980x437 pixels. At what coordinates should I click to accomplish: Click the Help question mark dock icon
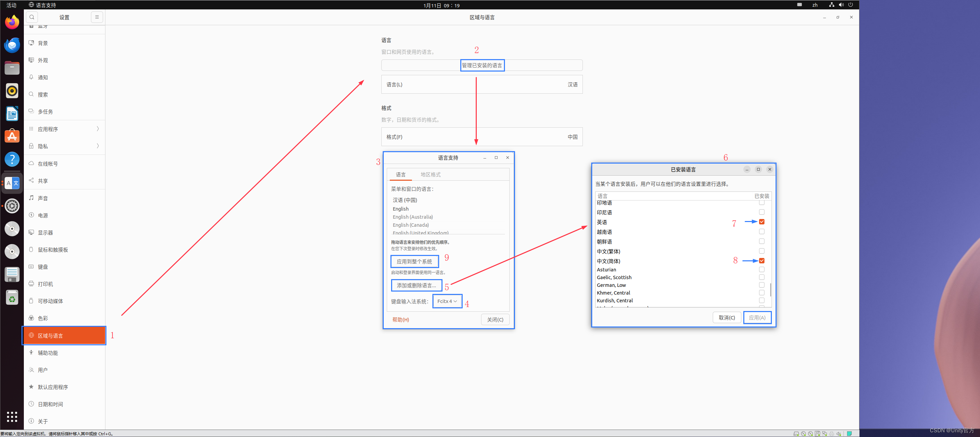coord(12,159)
